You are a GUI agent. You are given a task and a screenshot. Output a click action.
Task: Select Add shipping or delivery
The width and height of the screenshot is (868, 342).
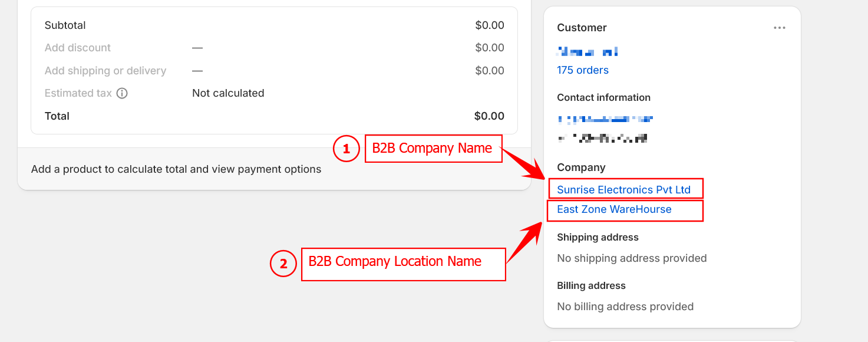click(x=105, y=71)
